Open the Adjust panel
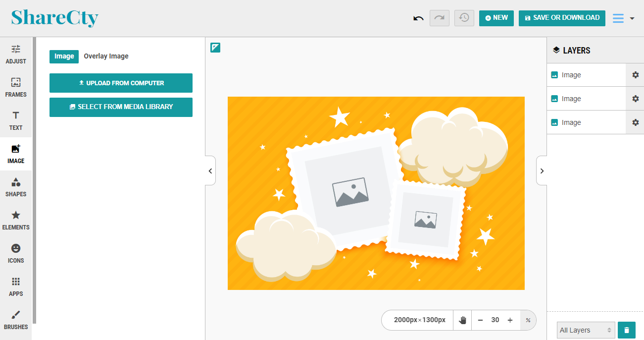The height and width of the screenshot is (340, 644). pos(16,53)
